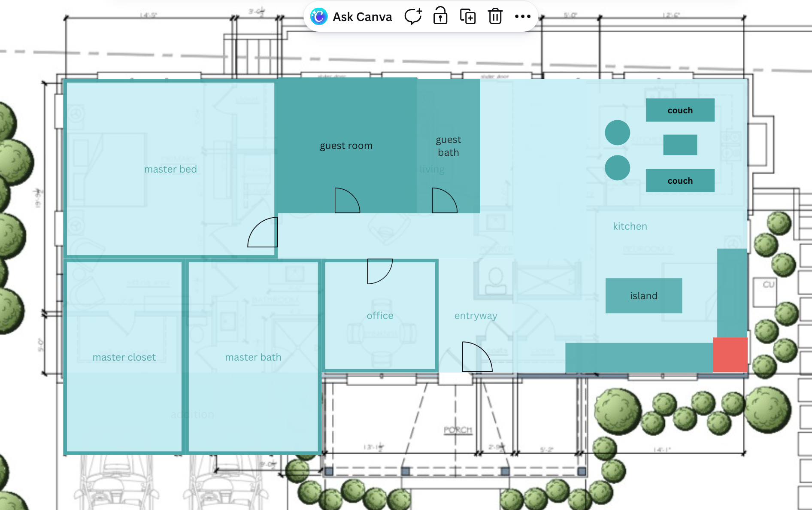Select the island rectangle in the kitchen
The width and height of the screenshot is (812, 510).
pyautogui.click(x=643, y=296)
